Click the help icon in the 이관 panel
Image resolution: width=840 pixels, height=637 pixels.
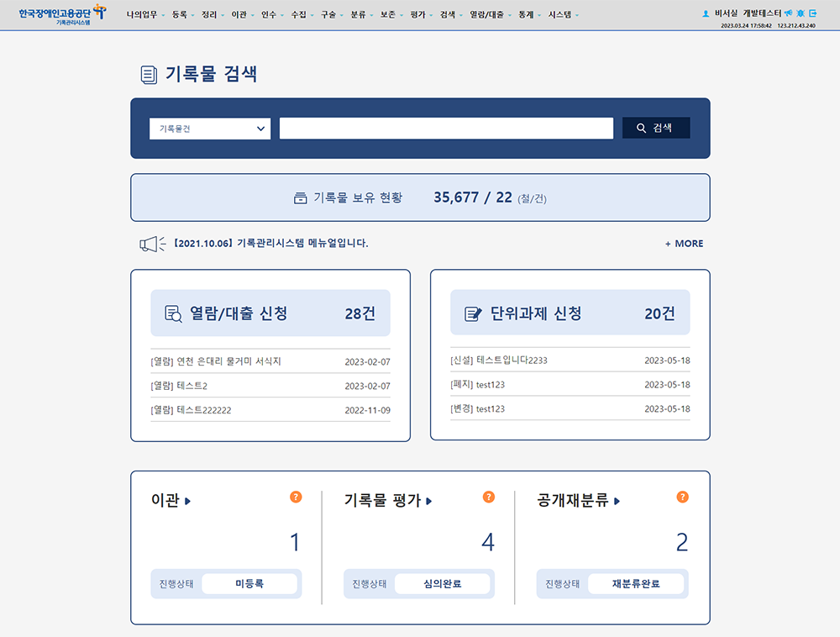[296, 497]
